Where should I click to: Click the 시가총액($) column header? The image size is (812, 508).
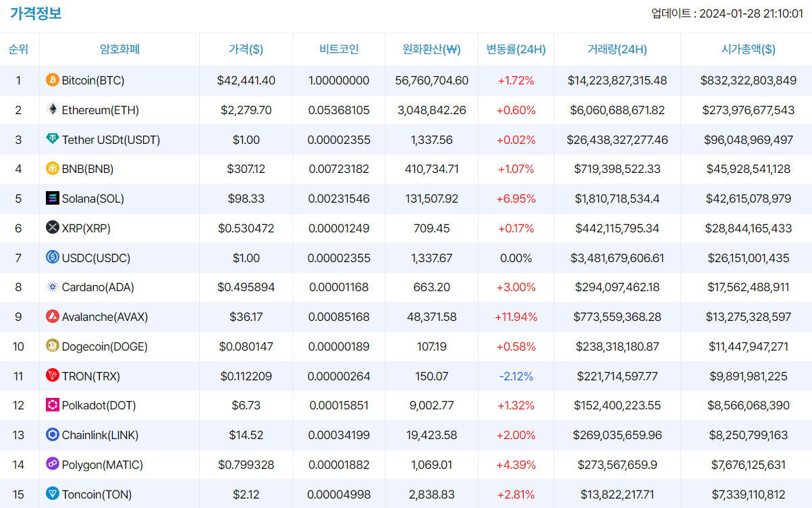tap(749, 49)
